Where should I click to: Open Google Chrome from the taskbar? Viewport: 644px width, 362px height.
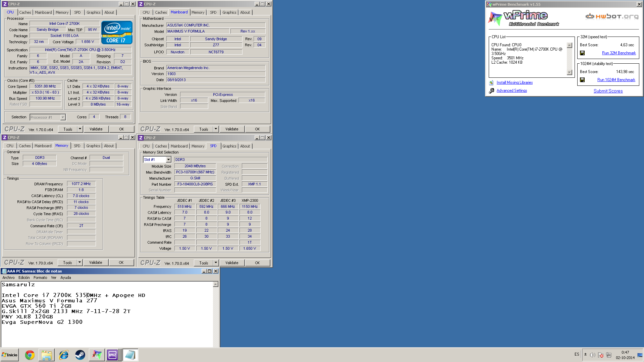coord(30,355)
